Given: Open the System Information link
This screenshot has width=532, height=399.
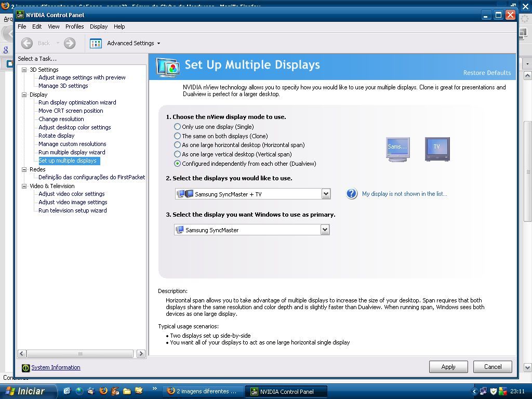Looking at the screenshot, I should 56,367.
